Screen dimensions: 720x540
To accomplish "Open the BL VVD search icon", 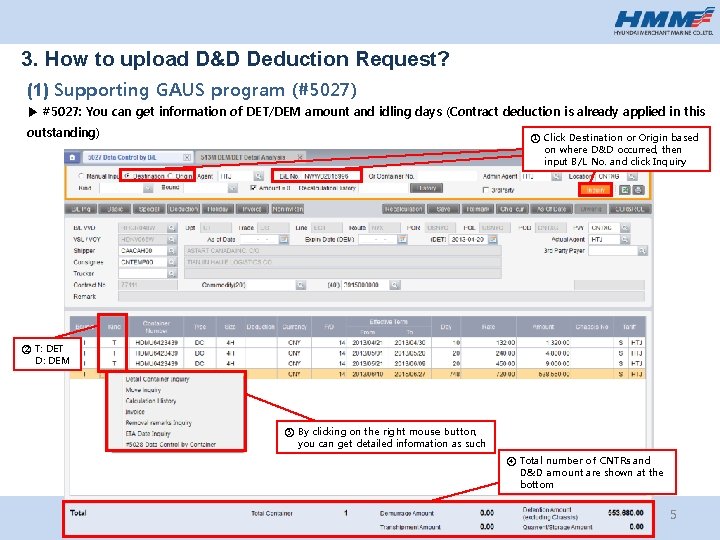I will coord(172,228).
